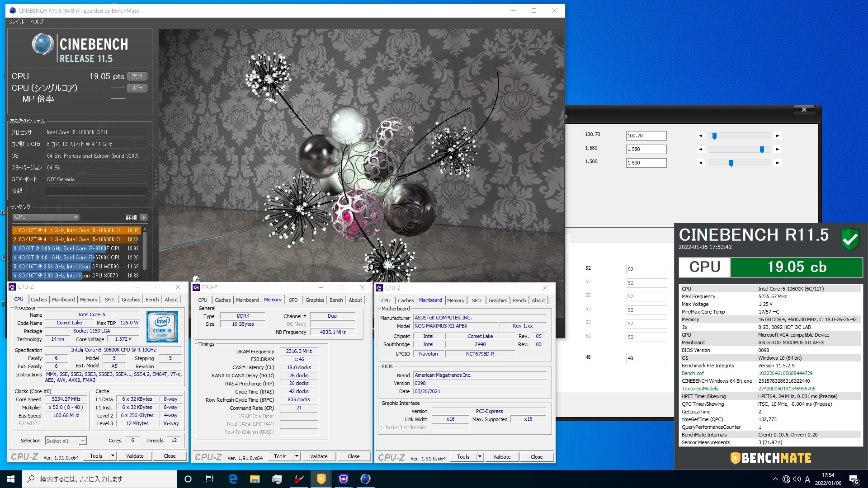Click the Windows Start button

point(11,479)
